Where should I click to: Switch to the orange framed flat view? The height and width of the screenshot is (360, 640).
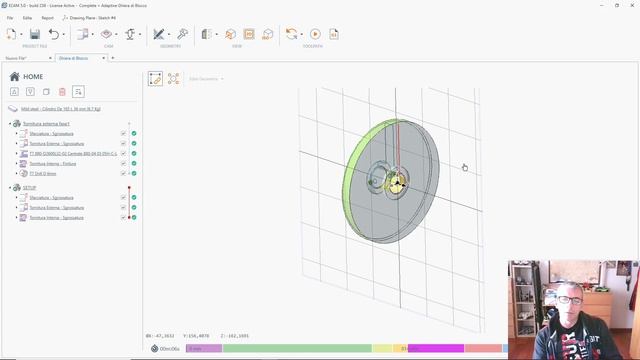(x=249, y=34)
